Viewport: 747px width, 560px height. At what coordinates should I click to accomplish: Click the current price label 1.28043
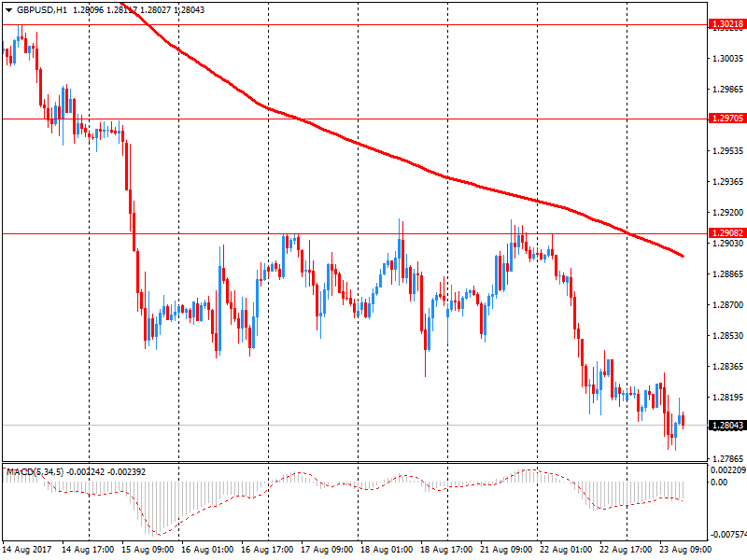727,426
